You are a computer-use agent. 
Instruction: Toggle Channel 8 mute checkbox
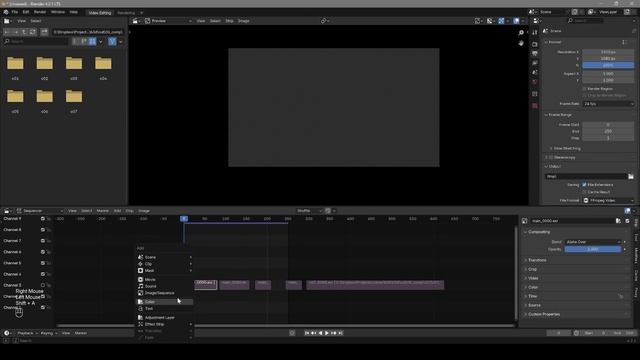[x=43, y=230]
